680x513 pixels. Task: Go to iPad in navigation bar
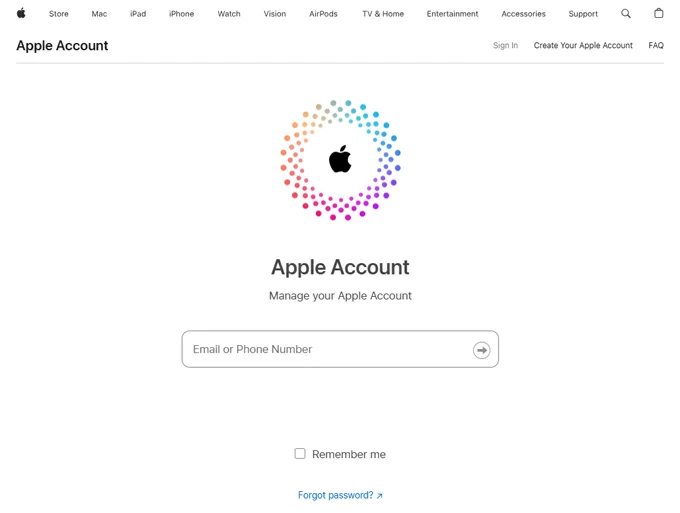138,14
